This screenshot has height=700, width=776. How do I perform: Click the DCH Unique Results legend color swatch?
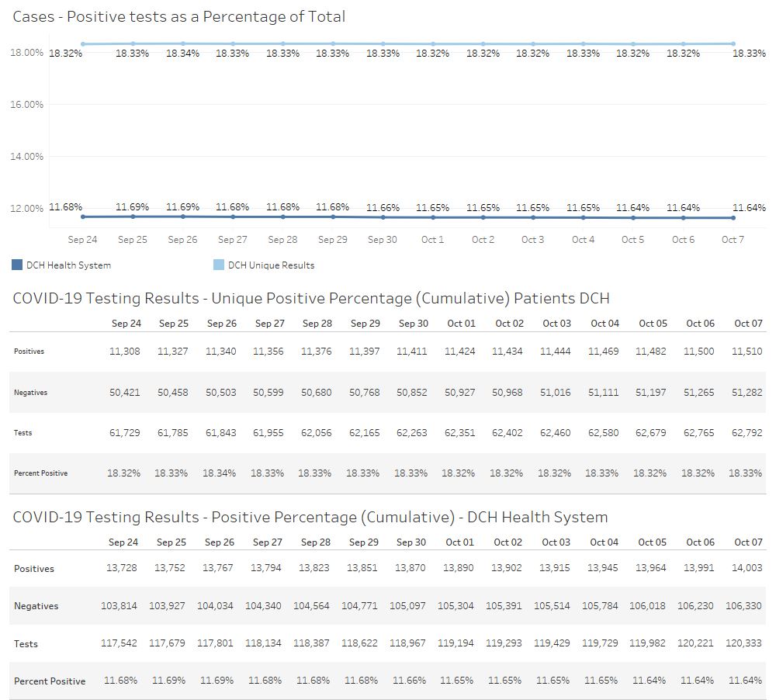point(219,265)
